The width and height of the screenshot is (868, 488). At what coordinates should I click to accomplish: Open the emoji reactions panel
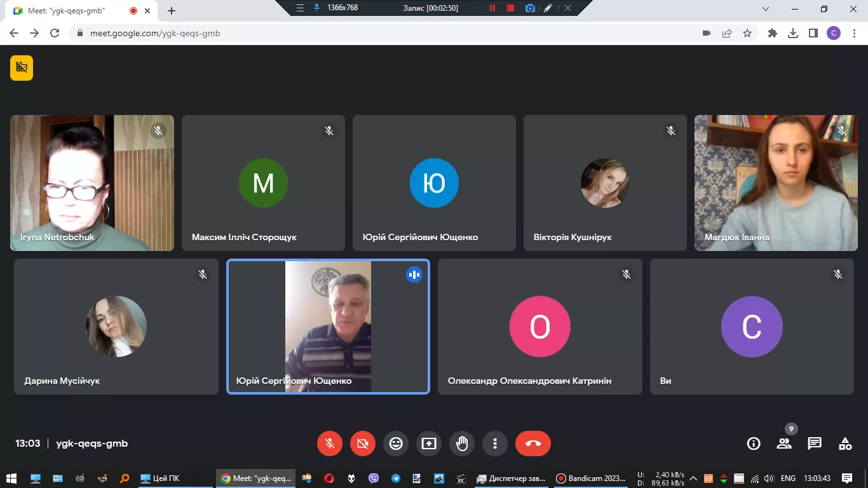point(396,444)
